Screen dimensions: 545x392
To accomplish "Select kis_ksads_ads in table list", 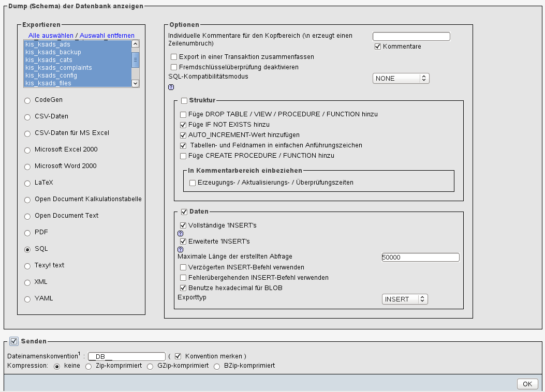I will pos(78,44).
